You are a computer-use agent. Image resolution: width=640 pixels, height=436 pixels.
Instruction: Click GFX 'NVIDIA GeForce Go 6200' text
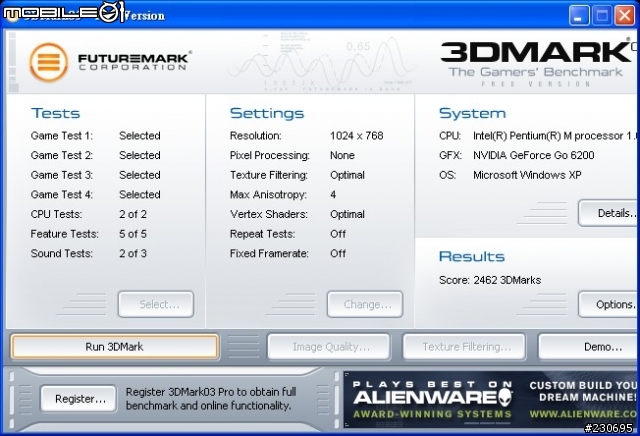533,155
